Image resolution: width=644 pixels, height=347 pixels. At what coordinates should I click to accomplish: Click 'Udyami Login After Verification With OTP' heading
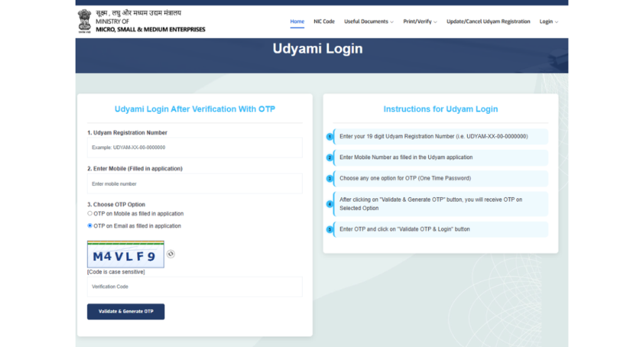coord(195,109)
